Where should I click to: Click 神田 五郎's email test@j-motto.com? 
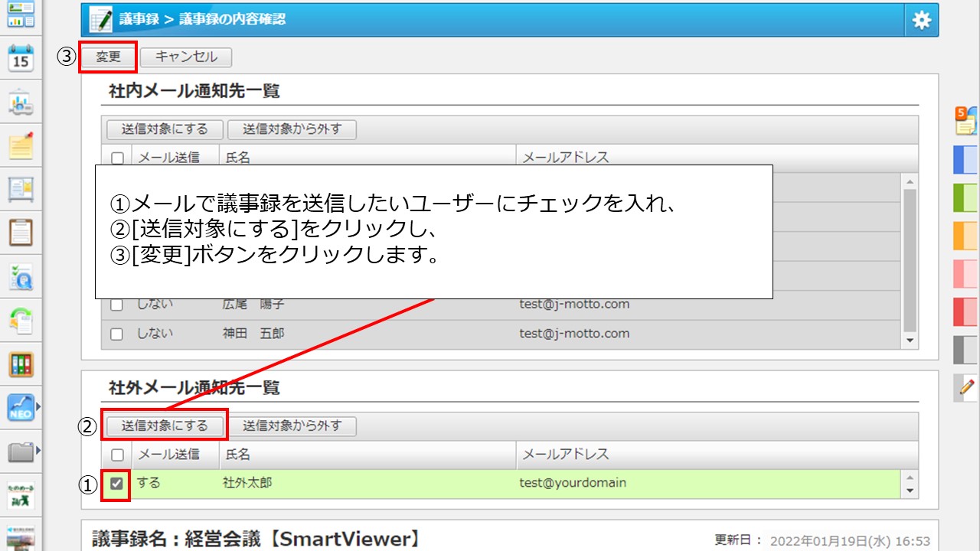tap(574, 334)
